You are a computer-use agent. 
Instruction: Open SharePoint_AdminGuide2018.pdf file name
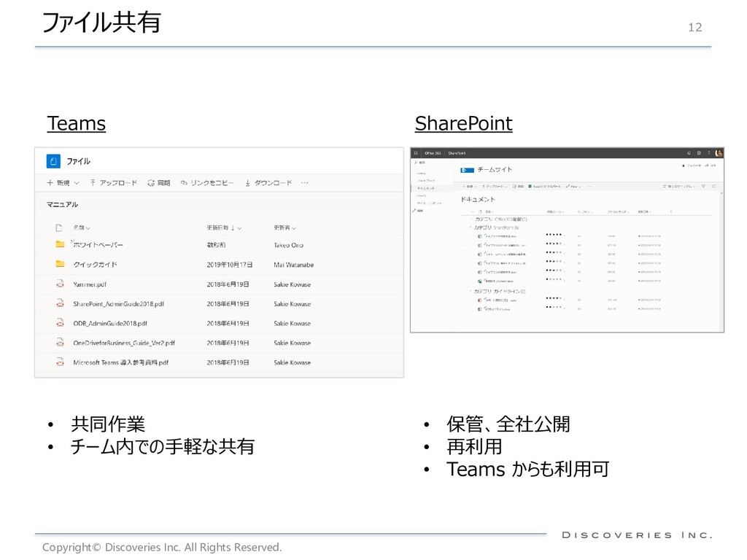119,304
